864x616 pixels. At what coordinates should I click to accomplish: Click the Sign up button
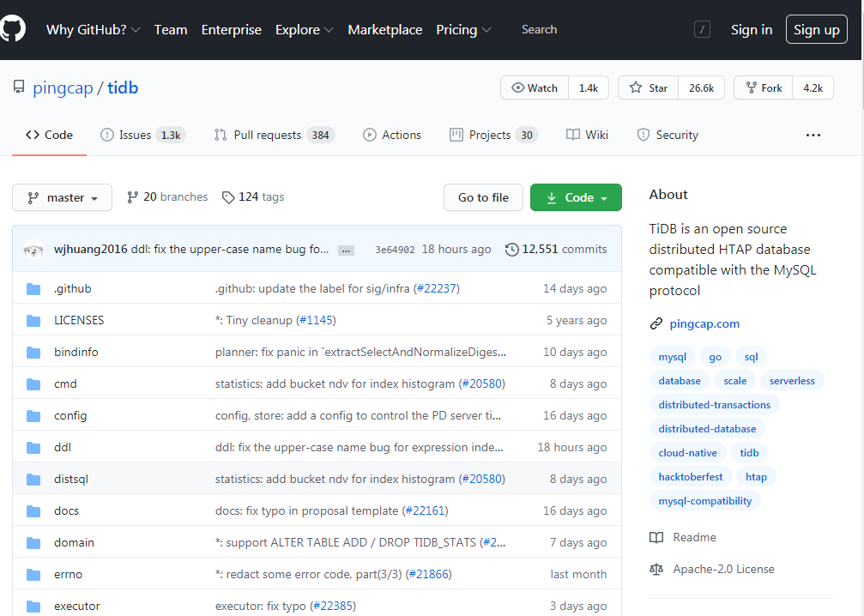pos(817,30)
